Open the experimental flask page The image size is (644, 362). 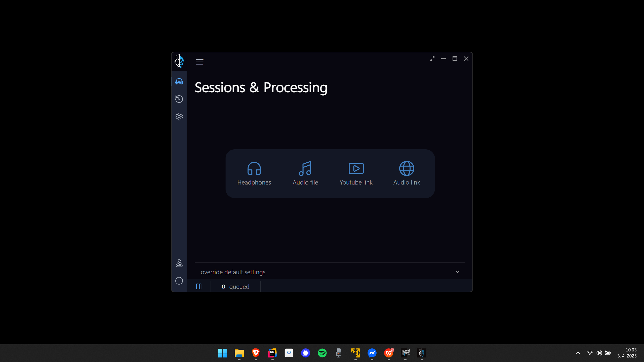pyautogui.click(x=179, y=263)
